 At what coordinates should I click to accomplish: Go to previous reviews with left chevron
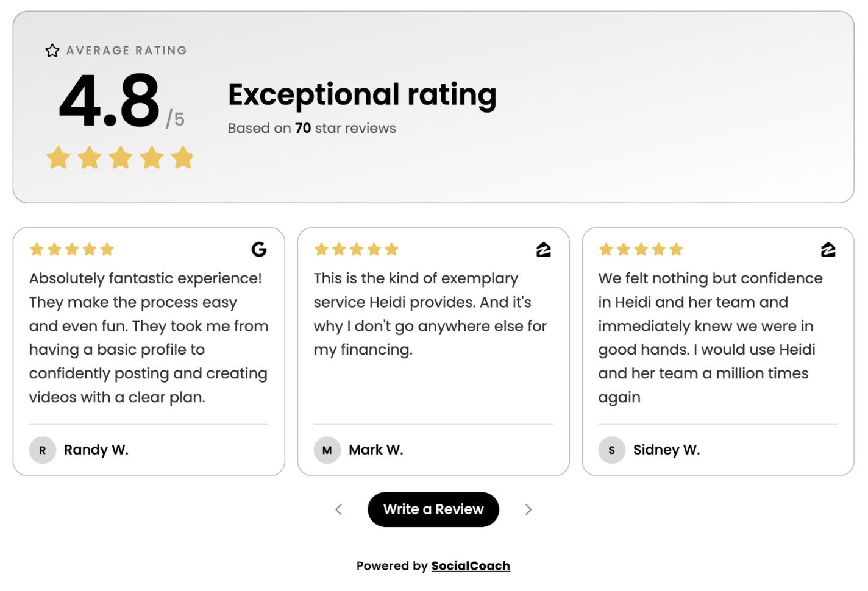pyautogui.click(x=339, y=509)
